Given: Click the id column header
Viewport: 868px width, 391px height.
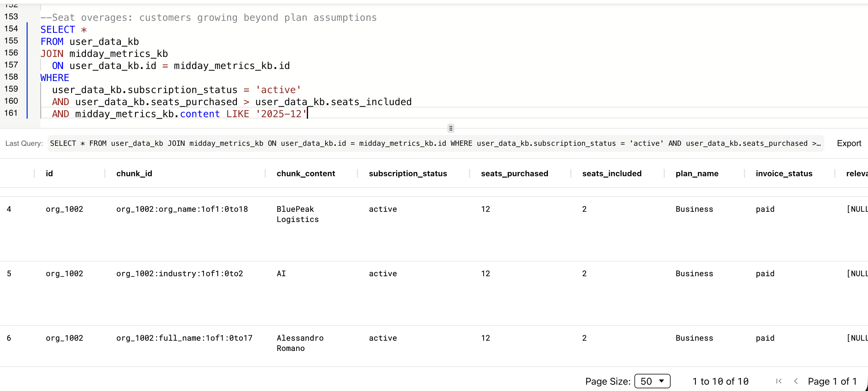Looking at the screenshot, I should [49, 174].
